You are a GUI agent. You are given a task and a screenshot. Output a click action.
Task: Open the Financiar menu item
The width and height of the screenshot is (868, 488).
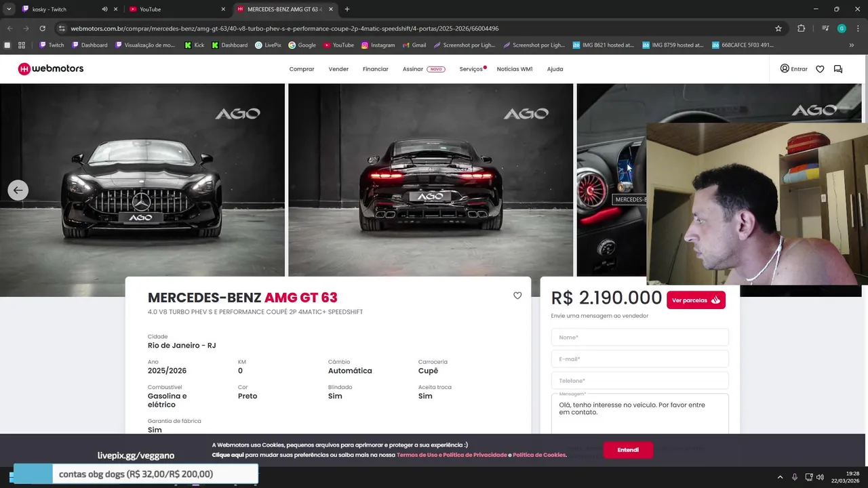pos(376,69)
